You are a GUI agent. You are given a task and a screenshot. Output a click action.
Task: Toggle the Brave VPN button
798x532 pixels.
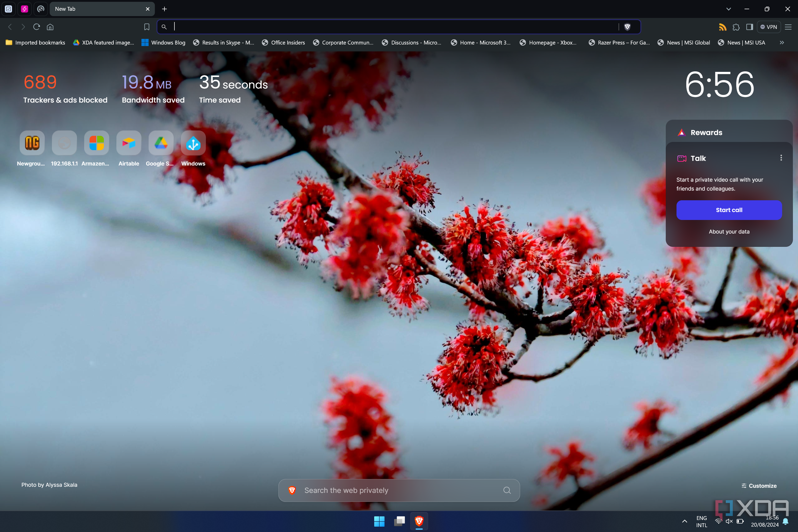pos(769,27)
